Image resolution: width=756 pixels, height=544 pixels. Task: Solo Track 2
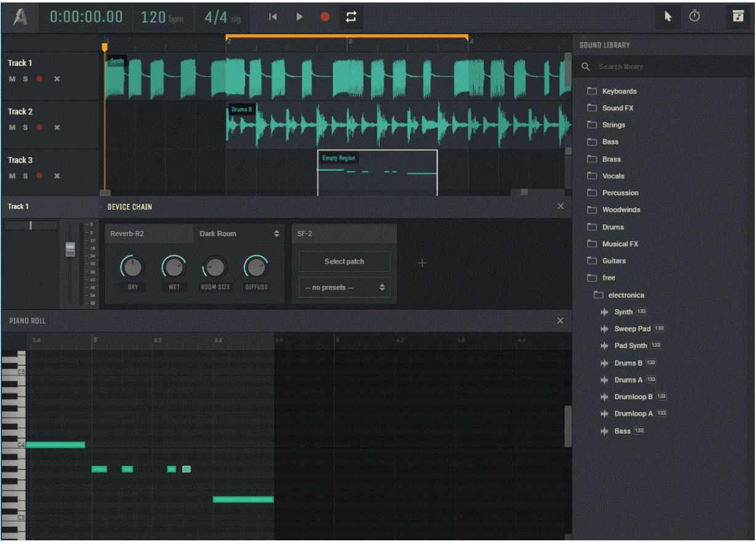pyautogui.click(x=25, y=128)
